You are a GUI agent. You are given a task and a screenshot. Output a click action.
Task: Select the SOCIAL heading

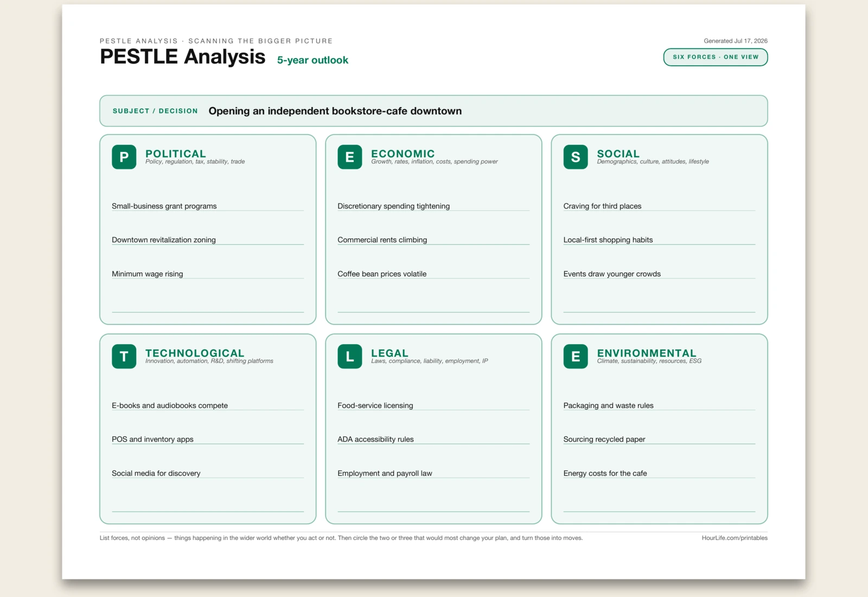tap(618, 154)
